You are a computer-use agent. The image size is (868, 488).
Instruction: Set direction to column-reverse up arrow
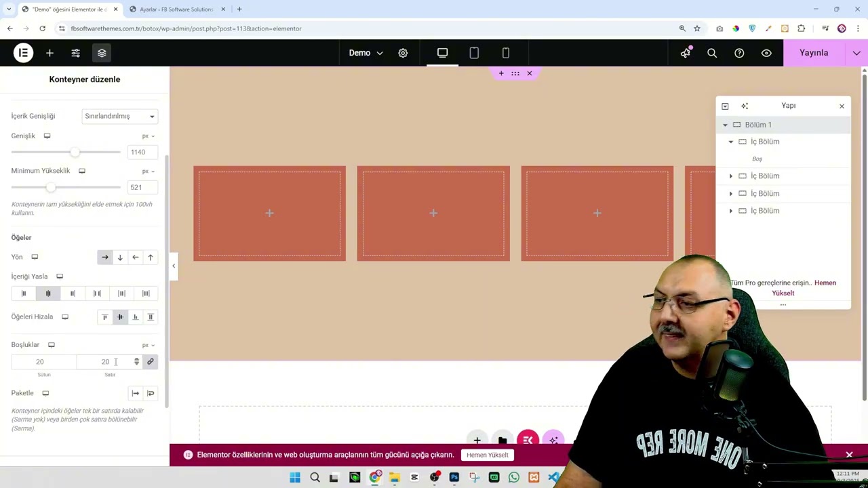click(x=151, y=257)
